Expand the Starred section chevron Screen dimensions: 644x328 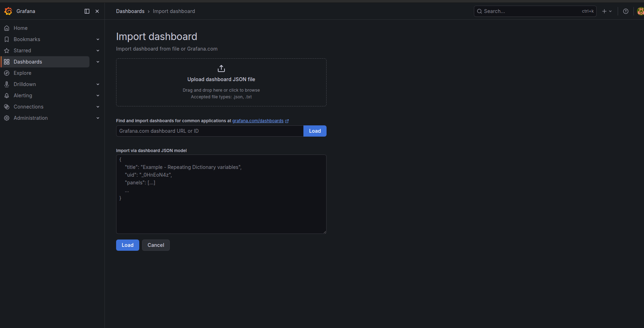point(98,51)
